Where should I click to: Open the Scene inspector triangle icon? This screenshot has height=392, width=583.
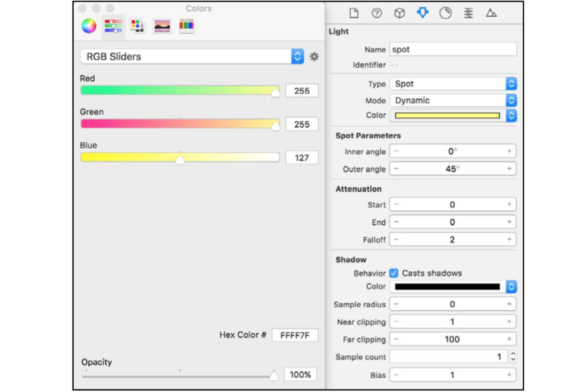pyautogui.click(x=491, y=13)
